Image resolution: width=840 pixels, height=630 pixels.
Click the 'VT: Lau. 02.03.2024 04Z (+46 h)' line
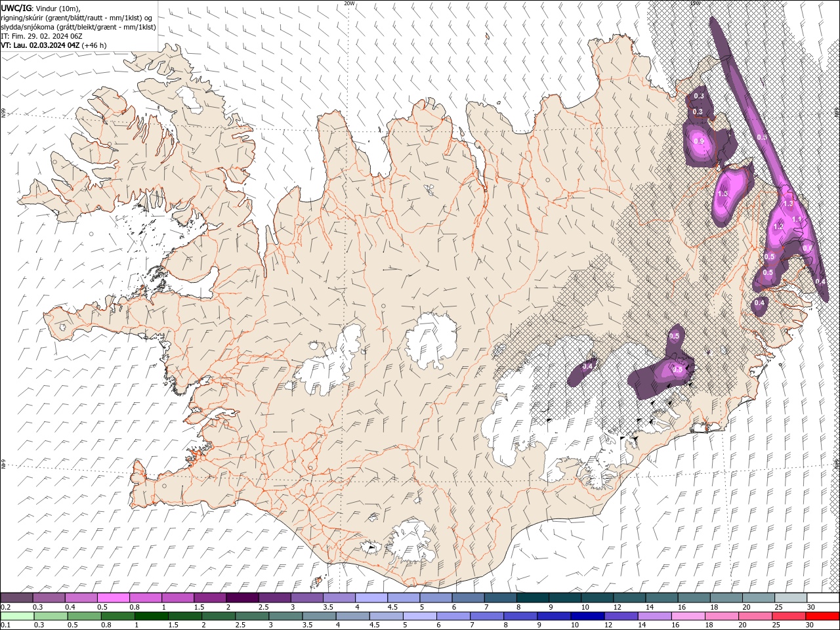click(x=54, y=46)
